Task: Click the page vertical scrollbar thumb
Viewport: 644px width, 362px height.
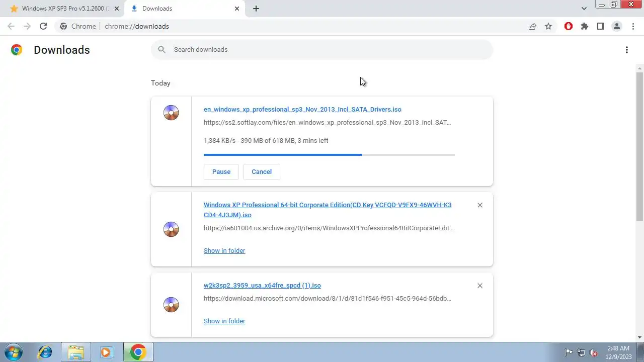Action: 639,146
